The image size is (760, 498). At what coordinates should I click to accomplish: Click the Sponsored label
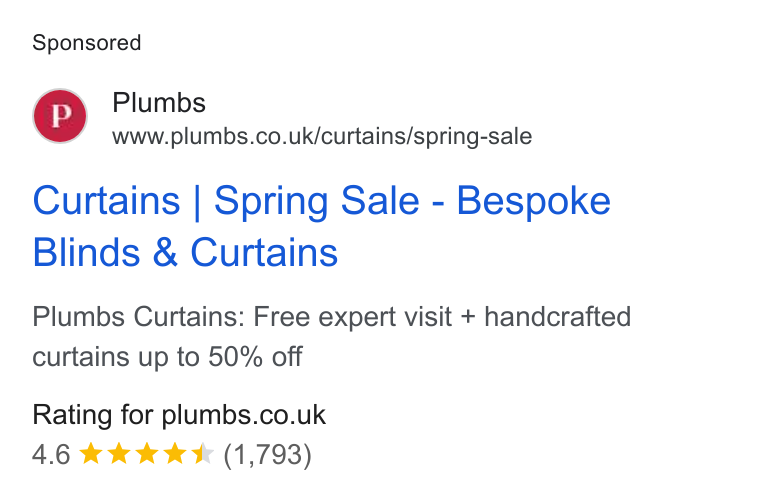coord(87,43)
